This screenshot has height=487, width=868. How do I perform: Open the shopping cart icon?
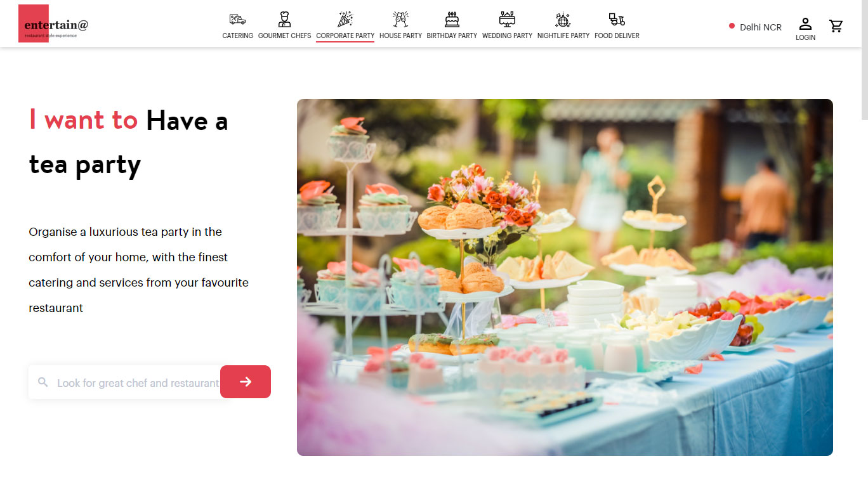point(836,26)
